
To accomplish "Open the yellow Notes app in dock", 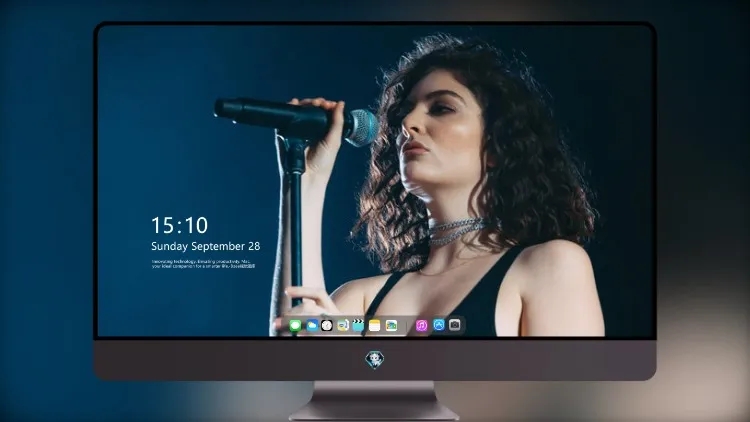I will pos(375,325).
